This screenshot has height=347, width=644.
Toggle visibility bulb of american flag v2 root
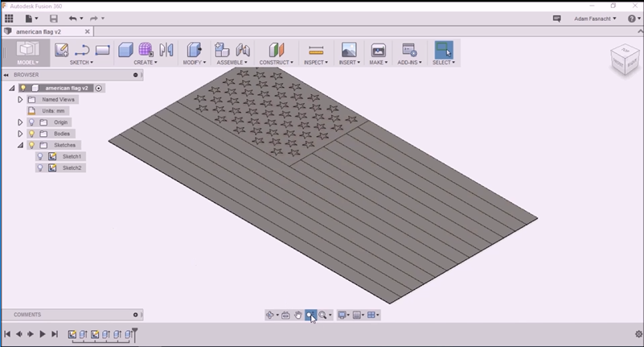pyautogui.click(x=23, y=88)
